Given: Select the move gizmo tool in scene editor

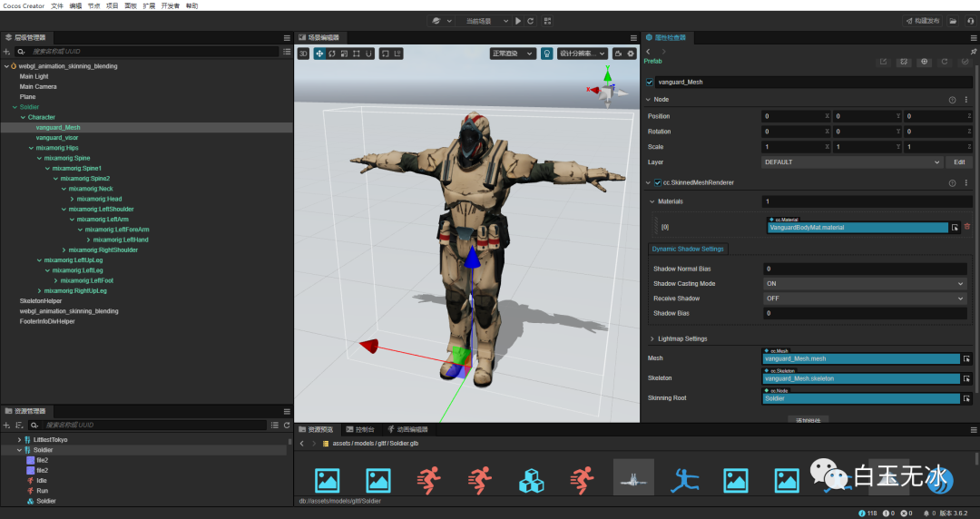Looking at the screenshot, I should 319,54.
